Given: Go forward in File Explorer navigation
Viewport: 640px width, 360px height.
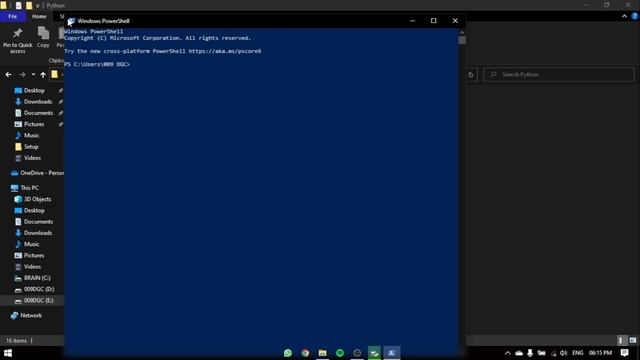Looking at the screenshot, I should pyautogui.click(x=22, y=75).
